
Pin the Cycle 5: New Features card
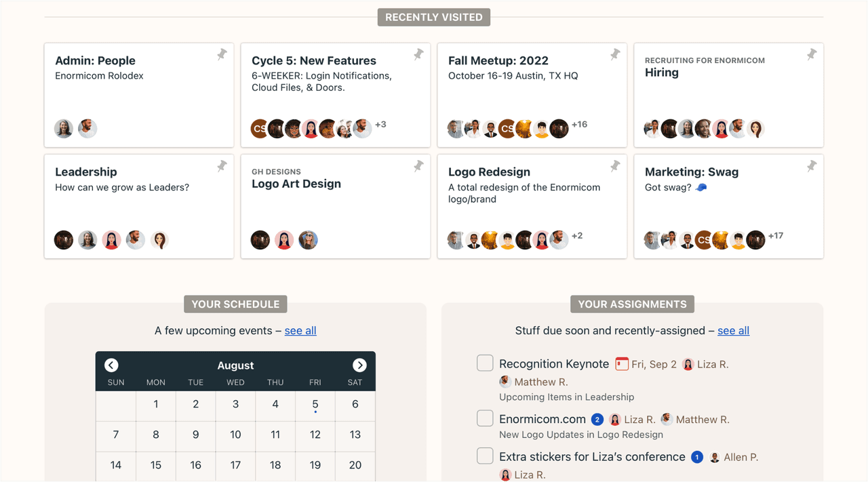tap(418, 54)
